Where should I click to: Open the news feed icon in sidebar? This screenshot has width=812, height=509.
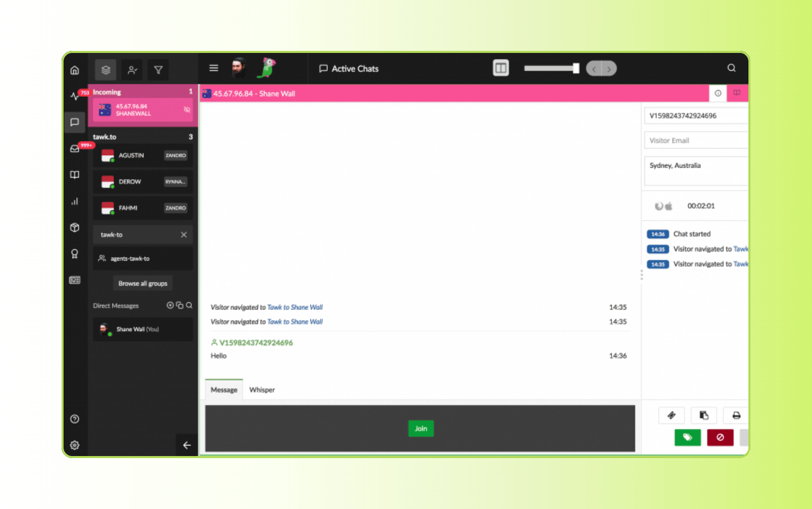click(x=75, y=280)
